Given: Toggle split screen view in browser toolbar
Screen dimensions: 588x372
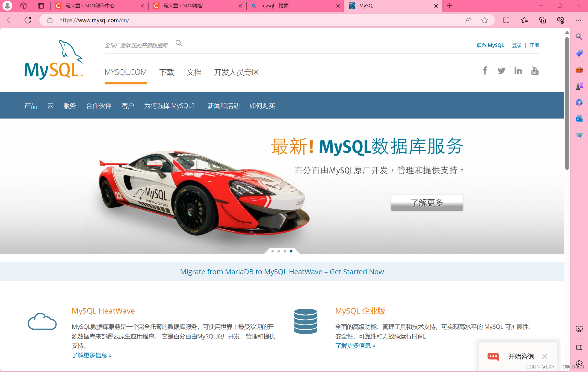Looking at the screenshot, I should (x=506, y=20).
